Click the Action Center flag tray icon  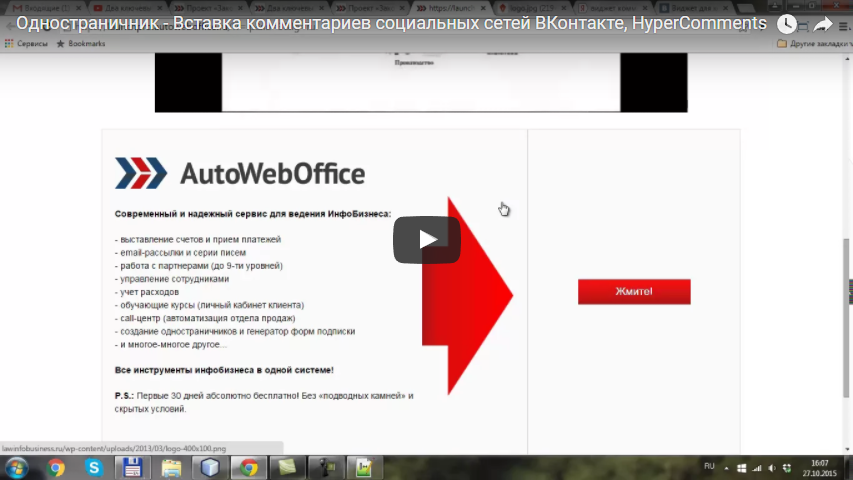(741, 468)
